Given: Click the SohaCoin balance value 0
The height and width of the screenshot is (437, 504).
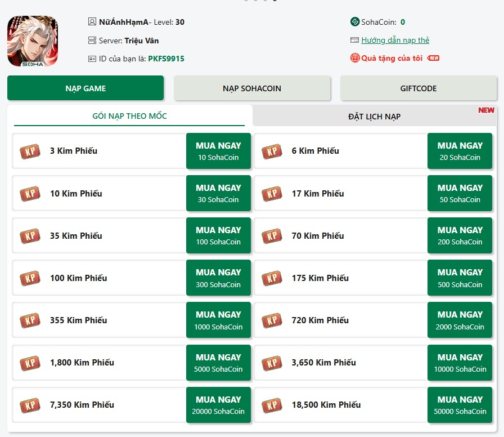Looking at the screenshot, I should [x=402, y=22].
